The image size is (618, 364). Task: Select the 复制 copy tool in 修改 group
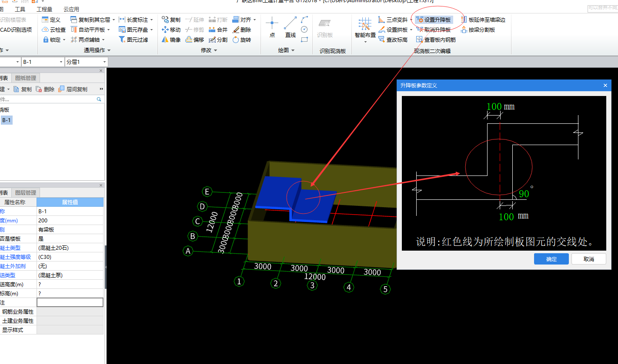171,20
